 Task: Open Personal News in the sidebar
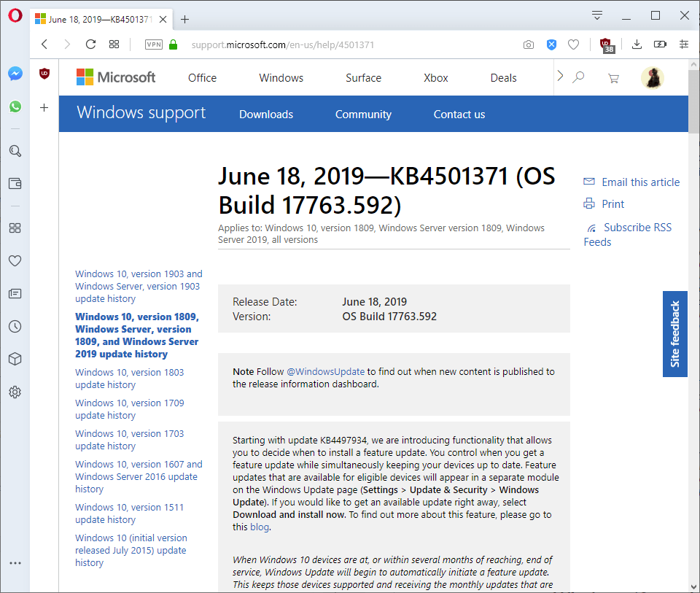point(15,294)
